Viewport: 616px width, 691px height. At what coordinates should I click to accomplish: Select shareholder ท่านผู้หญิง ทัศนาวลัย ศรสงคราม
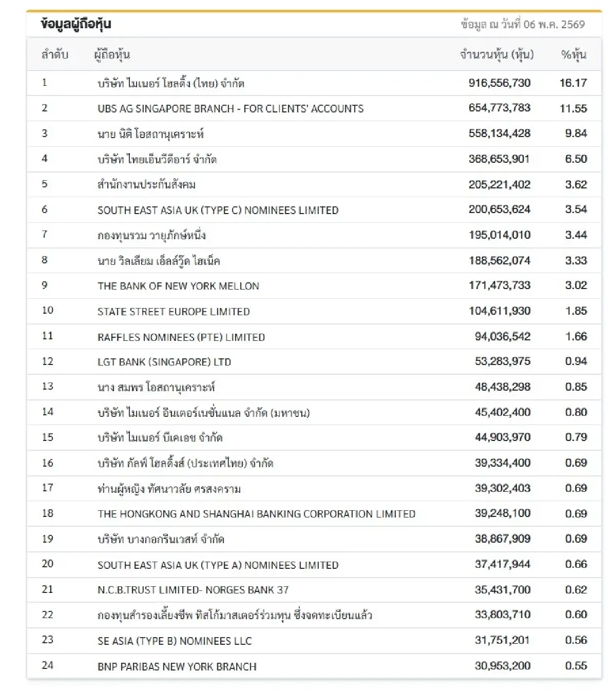[x=169, y=489]
